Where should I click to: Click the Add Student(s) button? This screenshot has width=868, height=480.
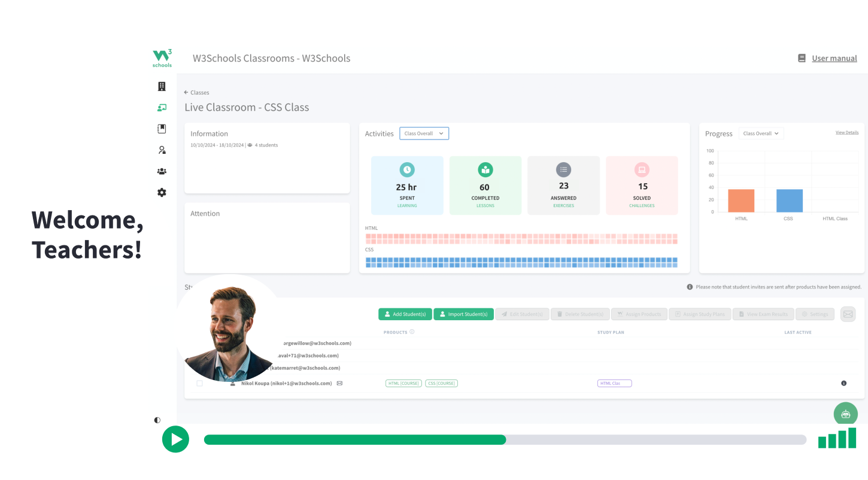(405, 314)
